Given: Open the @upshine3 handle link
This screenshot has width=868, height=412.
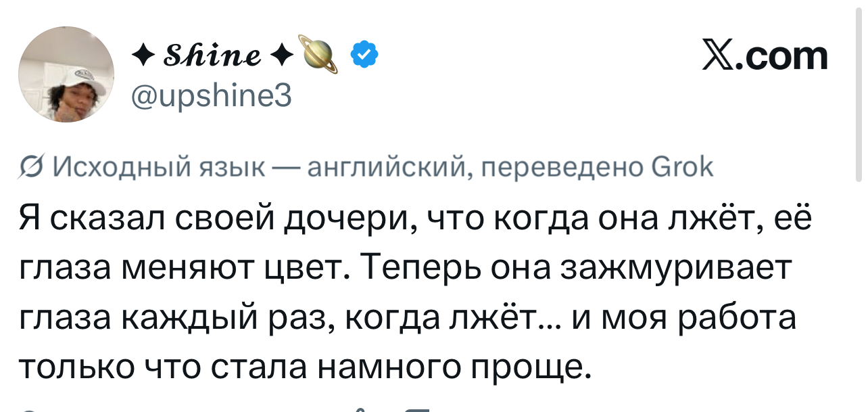Looking at the screenshot, I should [x=212, y=97].
